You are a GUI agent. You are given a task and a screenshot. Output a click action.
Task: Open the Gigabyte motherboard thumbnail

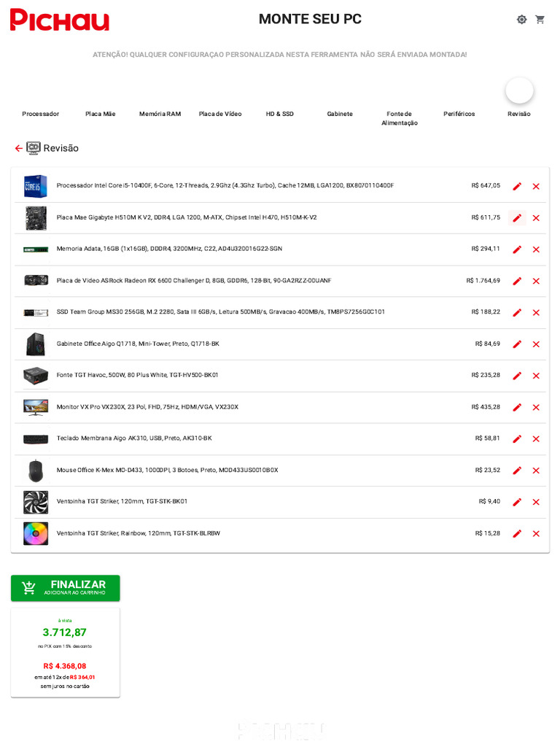pos(36,217)
